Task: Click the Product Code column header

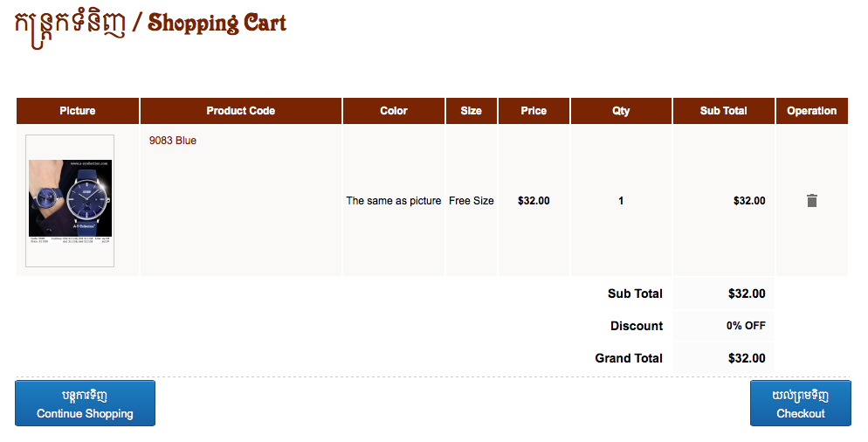Action: point(241,111)
